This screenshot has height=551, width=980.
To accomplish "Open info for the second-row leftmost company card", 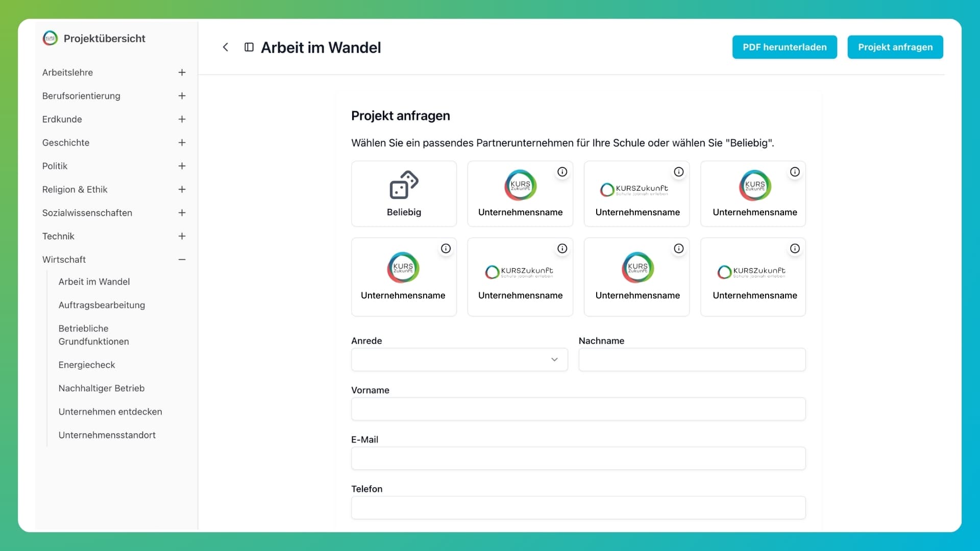I will coord(446,248).
